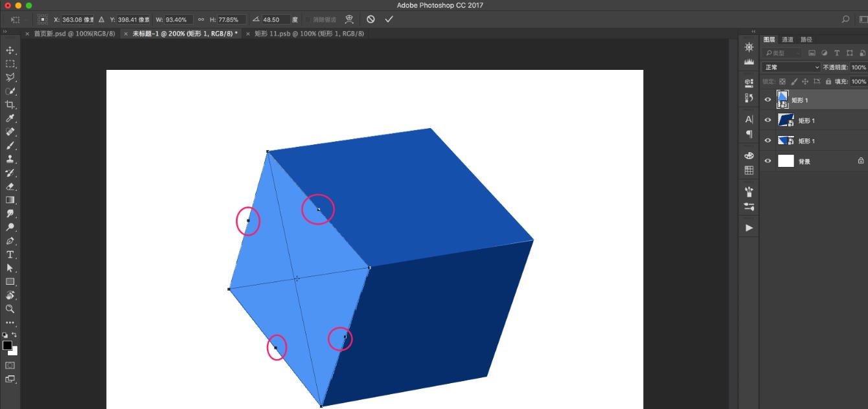868x409 pixels.
Task: Open the 填充 fill value dropdown
Action: pyautogui.click(x=858, y=82)
